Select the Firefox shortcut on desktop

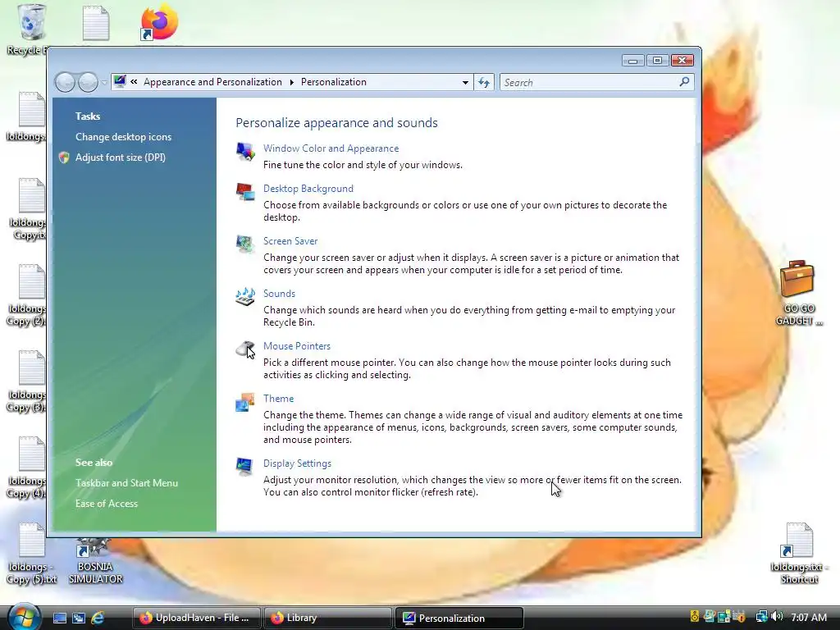pos(159,23)
